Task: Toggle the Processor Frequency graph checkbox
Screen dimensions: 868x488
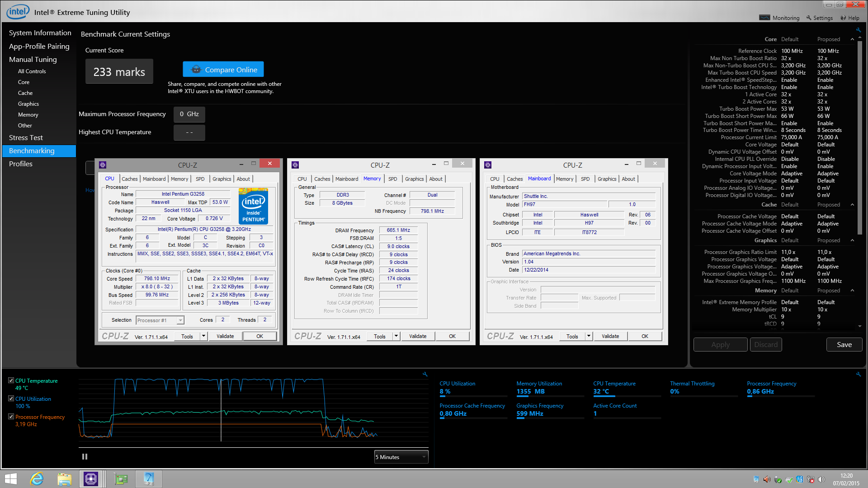Action: pyautogui.click(x=11, y=417)
